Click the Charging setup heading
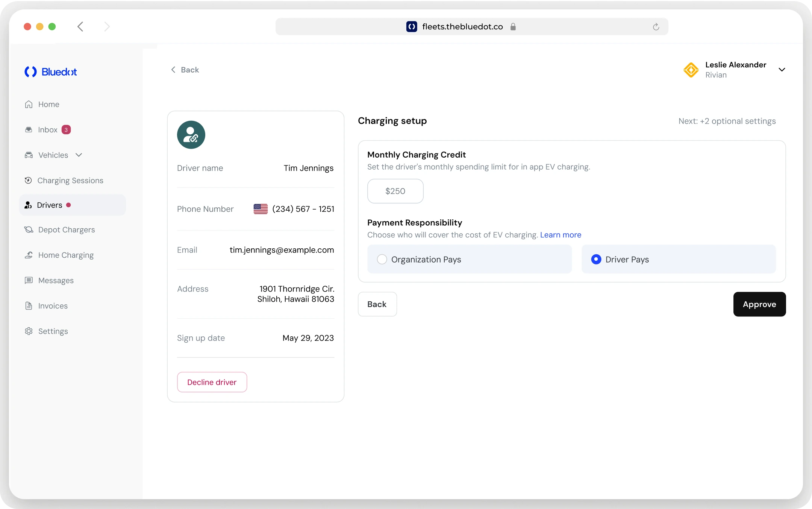Viewport: 812px width, 509px height. pyautogui.click(x=392, y=121)
